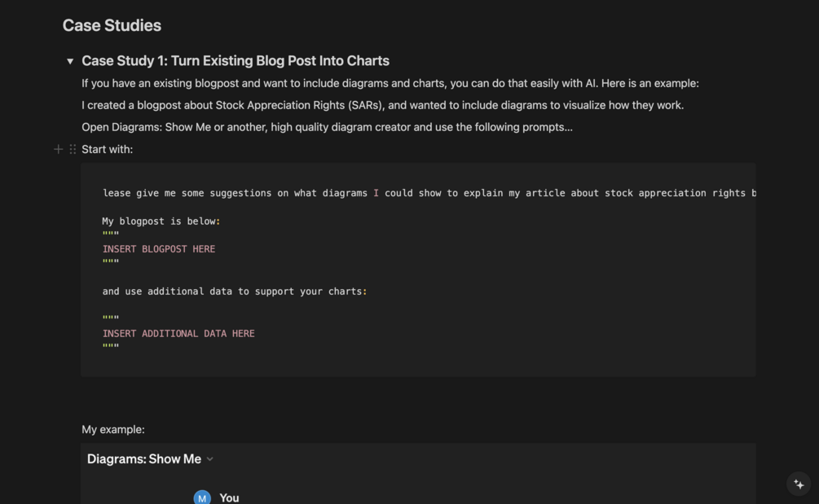
Task: Open the Notion AI sparkle button
Action: coord(799,484)
